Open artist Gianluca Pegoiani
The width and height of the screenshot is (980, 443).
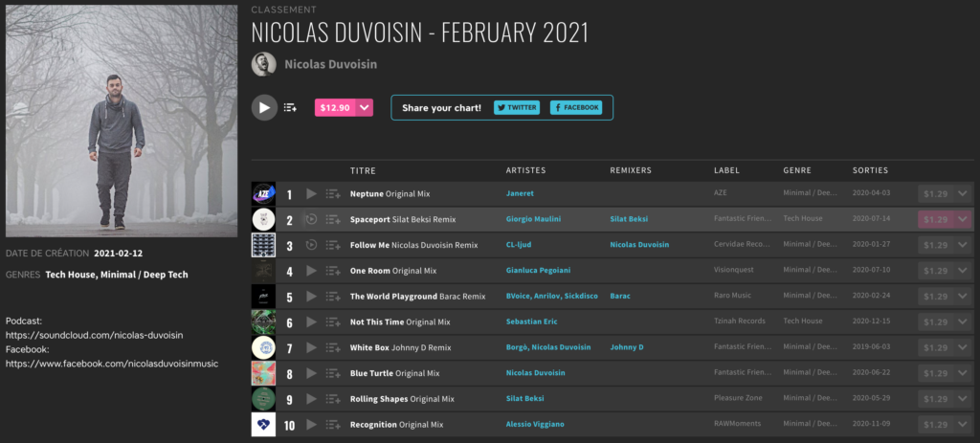click(538, 271)
